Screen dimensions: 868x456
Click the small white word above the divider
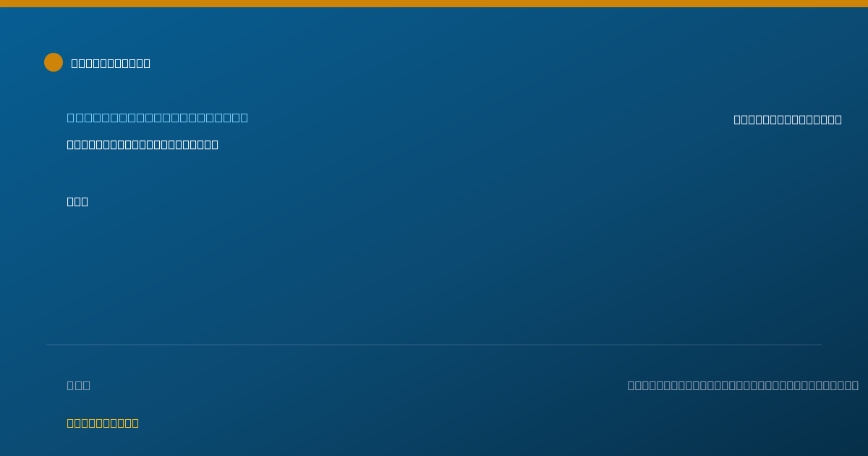point(77,201)
